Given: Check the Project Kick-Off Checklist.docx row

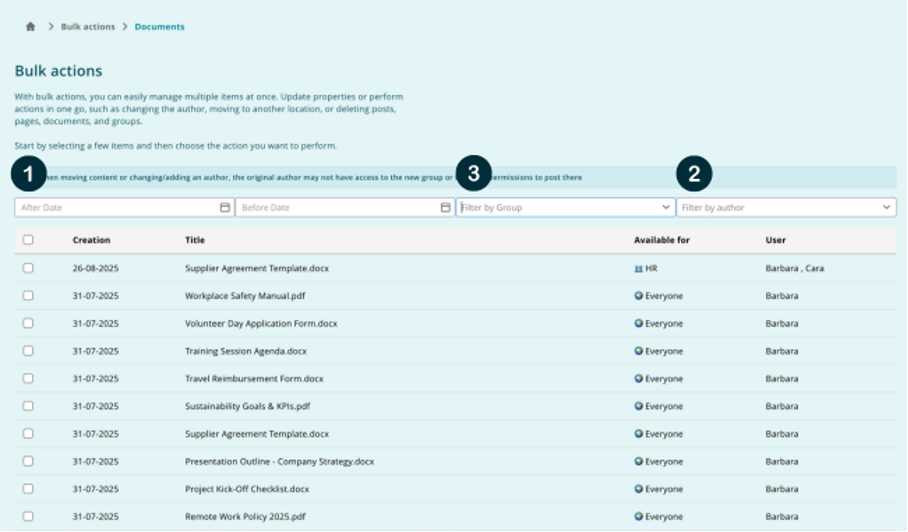Looking at the screenshot, I should [x=28, y=489].
